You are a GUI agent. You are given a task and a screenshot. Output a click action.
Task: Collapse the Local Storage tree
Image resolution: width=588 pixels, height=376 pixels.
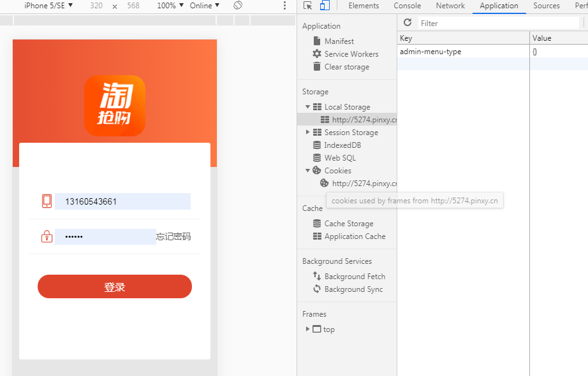[307, 106]
